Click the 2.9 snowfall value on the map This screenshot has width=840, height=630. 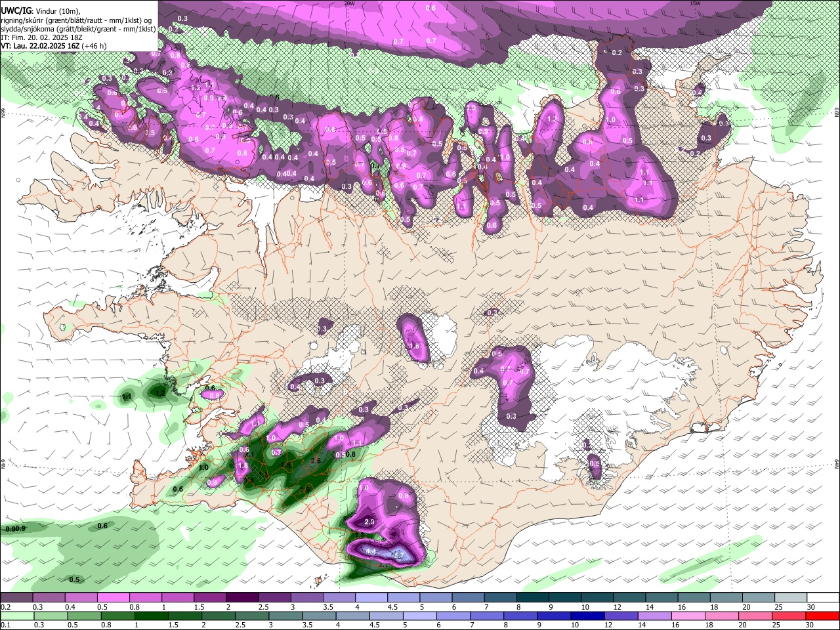pyautogui.click(x=369, y=522)
